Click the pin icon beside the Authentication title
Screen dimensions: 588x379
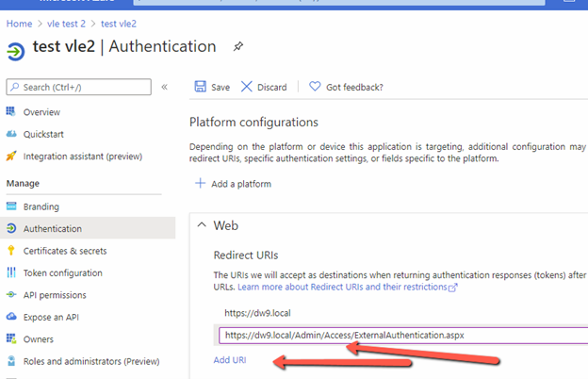[x=238, y=46]
